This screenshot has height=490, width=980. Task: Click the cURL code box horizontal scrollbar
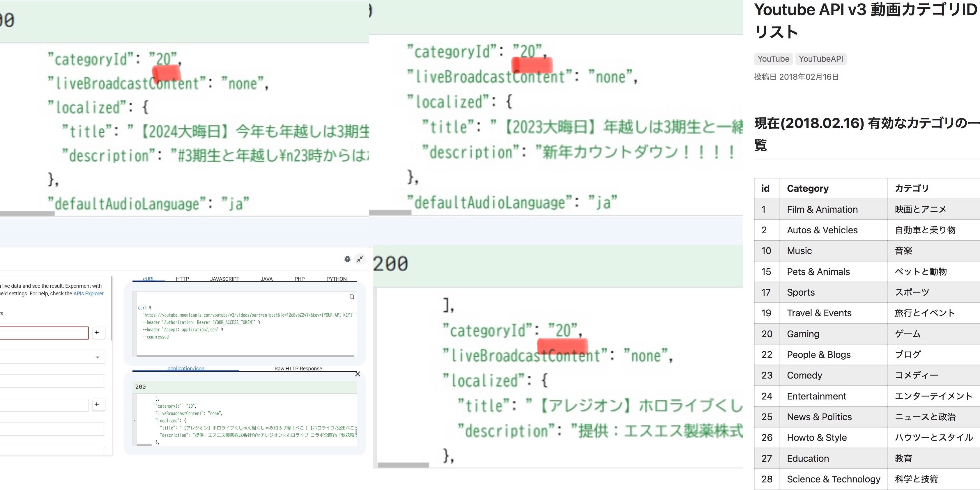click(x=245, y=356)
